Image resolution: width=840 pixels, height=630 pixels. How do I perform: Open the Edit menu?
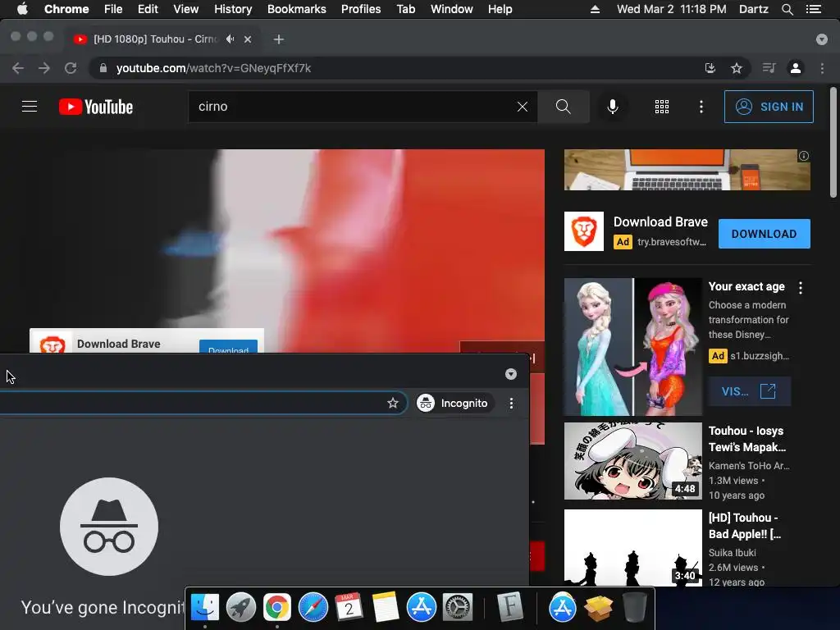148,9
